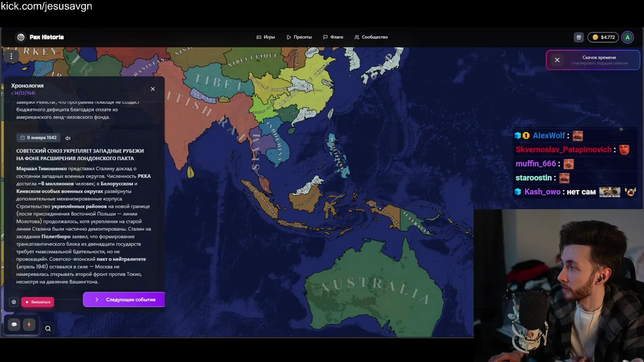Image resolution: width=644 pixels, height=362 pixels.
Task: Open chronology settings gear icon
Action: click(x=14, y=302)
